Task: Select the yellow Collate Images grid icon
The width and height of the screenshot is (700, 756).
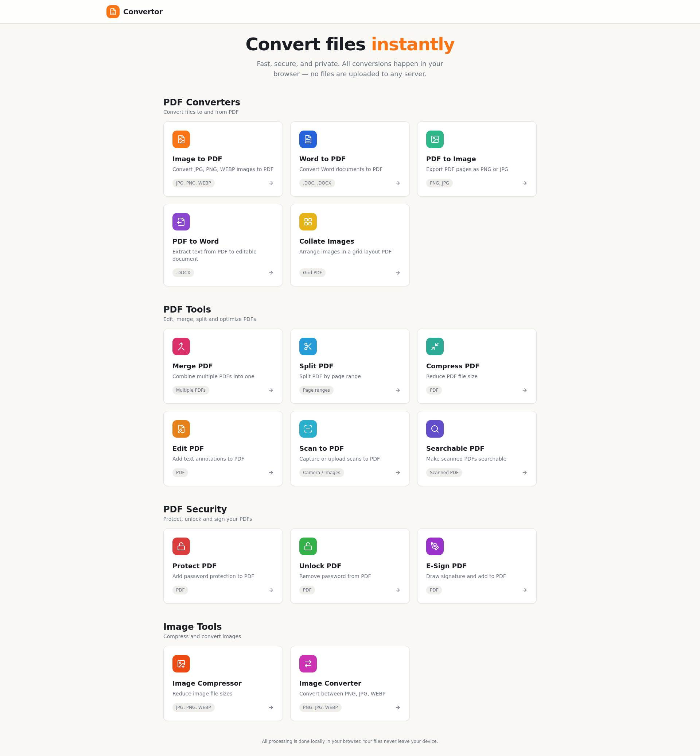Action: click(308, 222)
